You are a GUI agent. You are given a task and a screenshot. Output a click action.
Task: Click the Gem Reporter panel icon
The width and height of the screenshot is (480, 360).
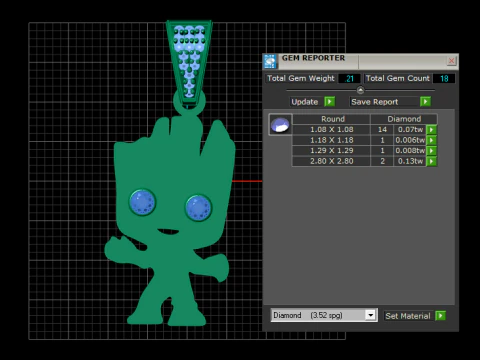pyautogui.click(x=270, y=61)
